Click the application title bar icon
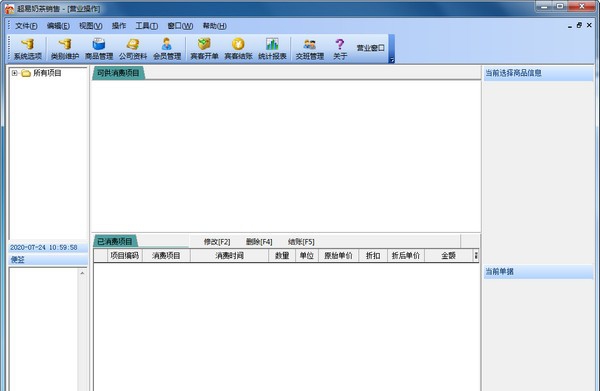Image resolution: width=600 pixels, height=391 pixels. coord(9,8)
